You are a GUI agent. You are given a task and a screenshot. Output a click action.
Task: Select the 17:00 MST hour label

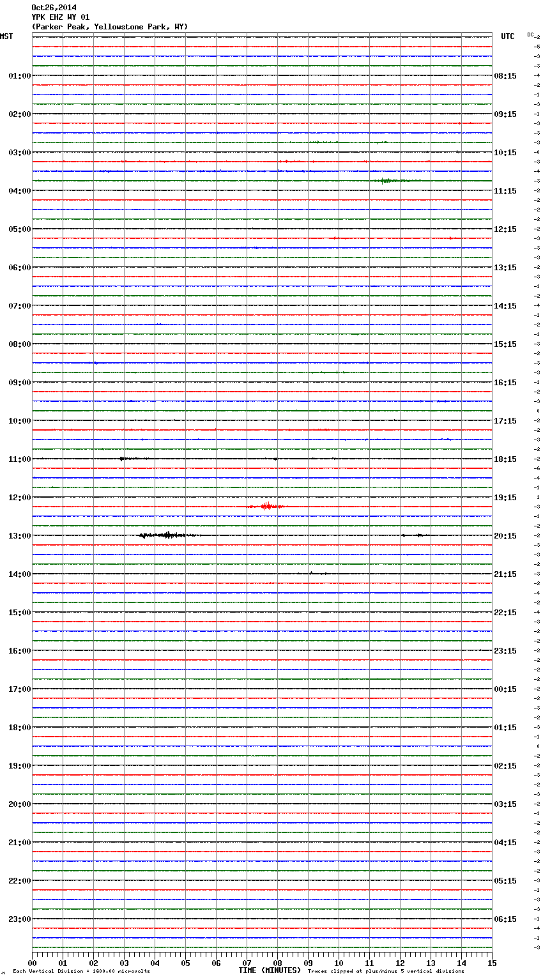point(20,689)
